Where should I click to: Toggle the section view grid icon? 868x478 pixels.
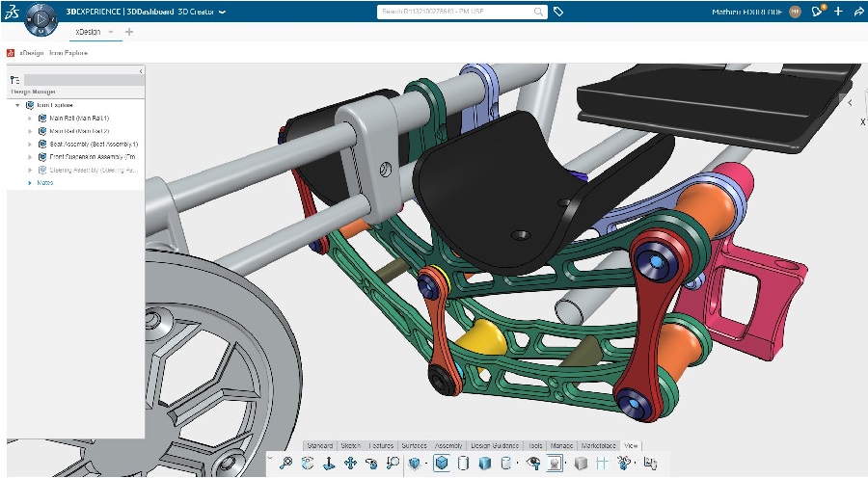(x=602, y=464)
